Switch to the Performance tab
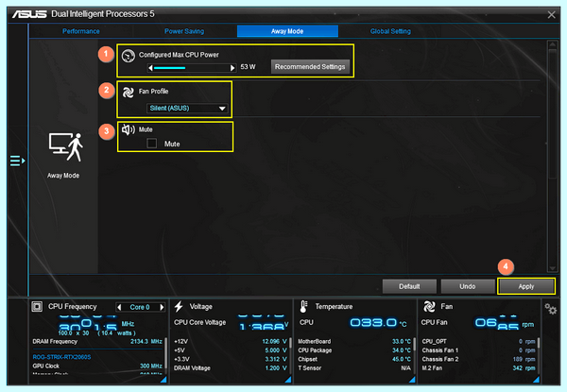 tap(81, 31)
